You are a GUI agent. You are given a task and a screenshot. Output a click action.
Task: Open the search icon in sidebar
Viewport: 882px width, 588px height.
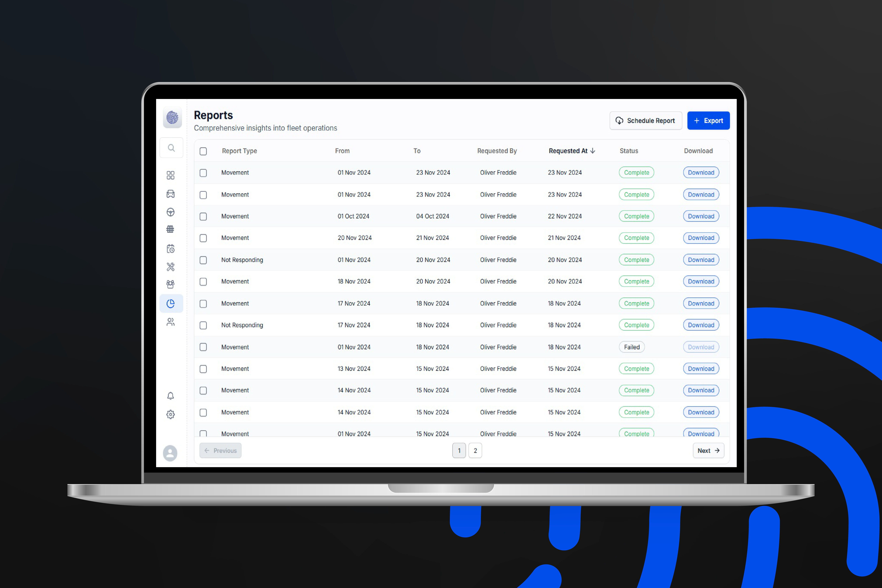coord(171,148)
